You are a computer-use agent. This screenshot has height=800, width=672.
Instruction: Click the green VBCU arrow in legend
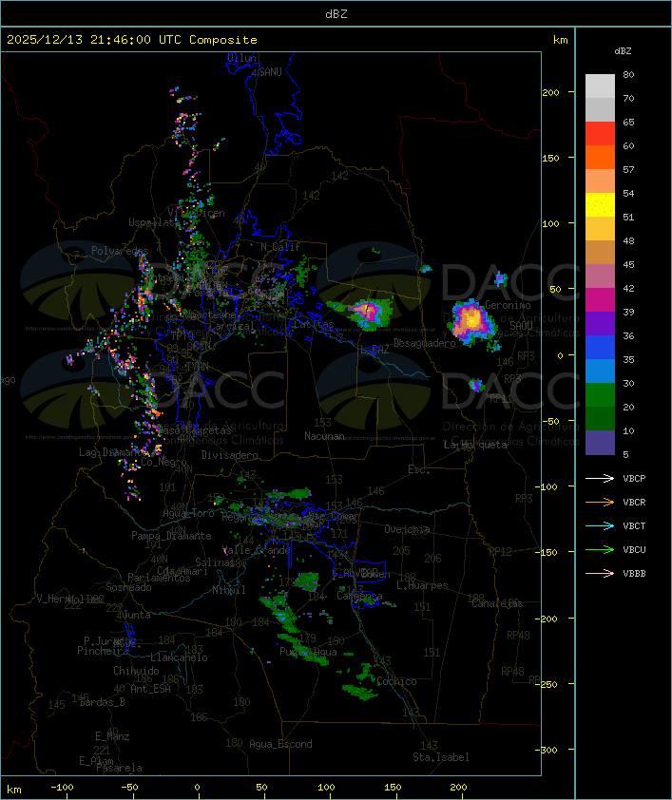pos(600,549)
